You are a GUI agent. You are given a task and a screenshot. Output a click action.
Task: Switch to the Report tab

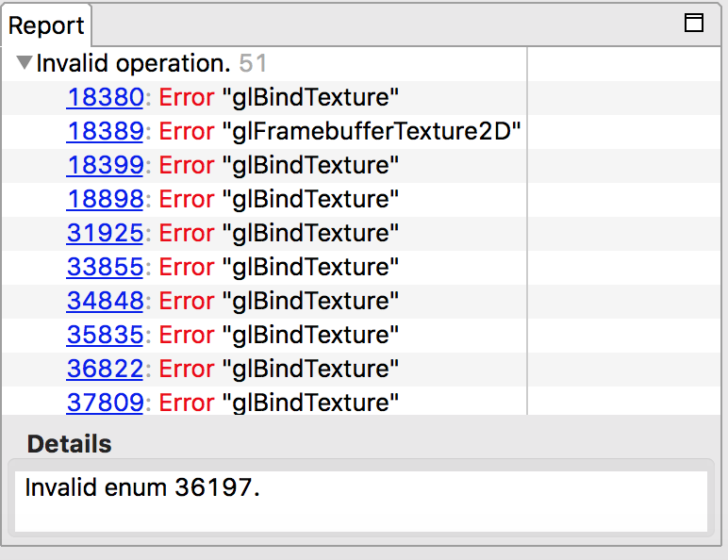(46, 25)
